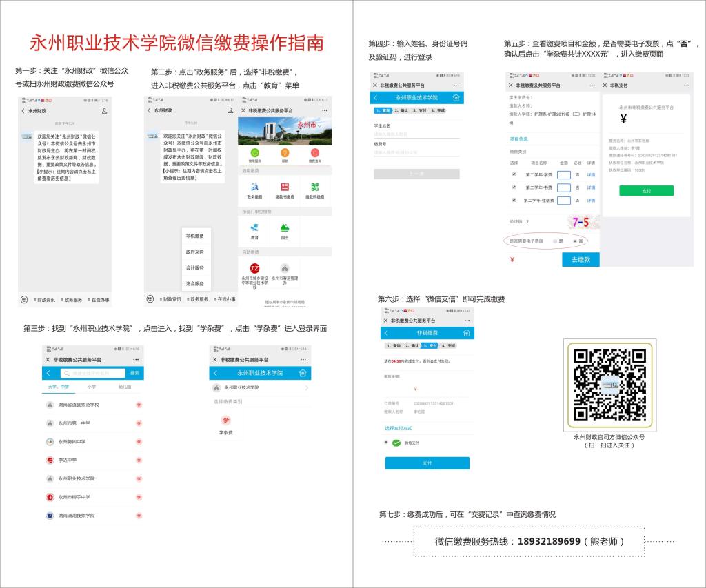Image resolution: width=706 pixels, height=588 pixels.
Task: Tap the 学杂费 icon in step three
Action: click(x=226, y=420)
